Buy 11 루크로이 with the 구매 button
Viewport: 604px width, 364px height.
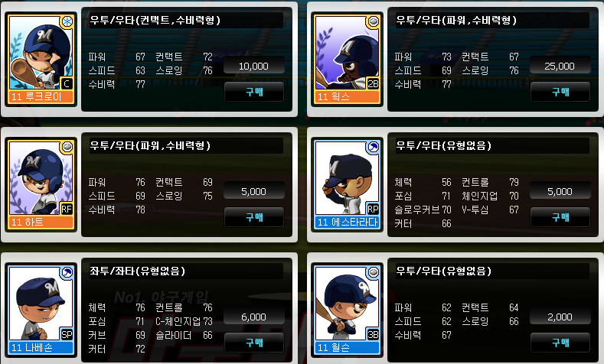(x=254, y=92)
